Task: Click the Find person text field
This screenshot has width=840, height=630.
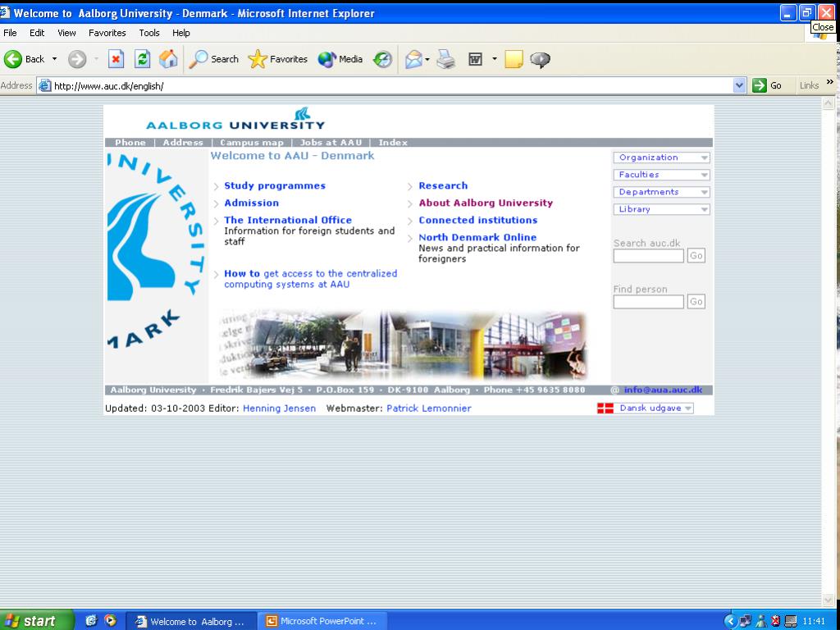Action: 648,302
